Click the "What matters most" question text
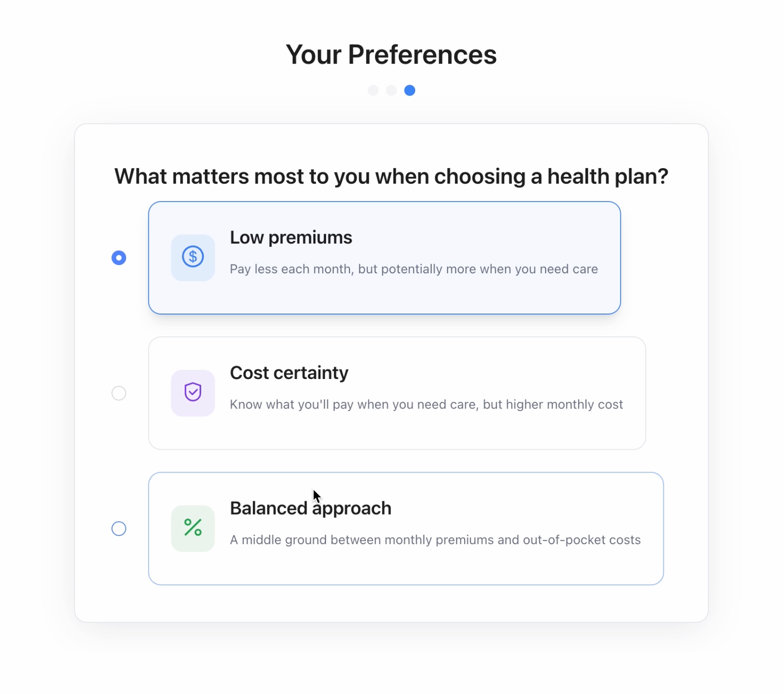Image resolution: width=784 pixels, height=694 pixels. click(391, 176)
